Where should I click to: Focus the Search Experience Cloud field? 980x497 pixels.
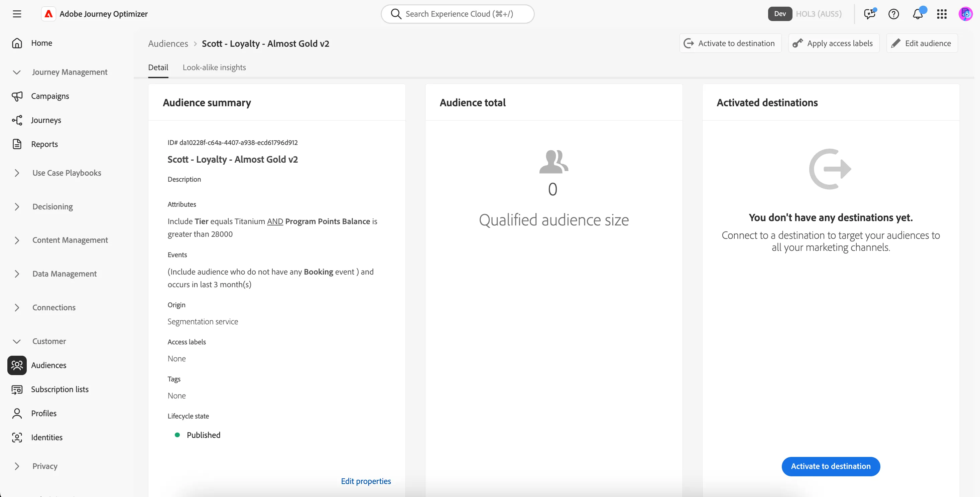coord(457,14)
